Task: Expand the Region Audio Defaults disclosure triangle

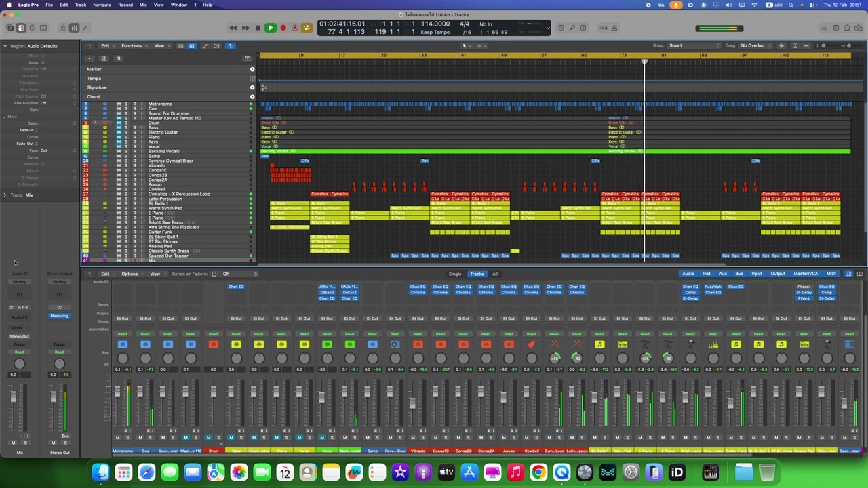Action: click(5, 46)
